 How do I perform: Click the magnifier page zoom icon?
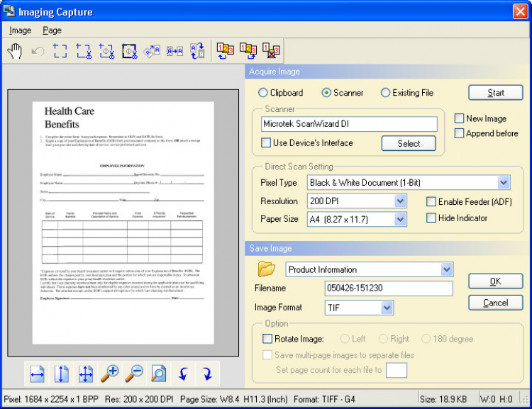pyautogui.click(x=158, y=374)
